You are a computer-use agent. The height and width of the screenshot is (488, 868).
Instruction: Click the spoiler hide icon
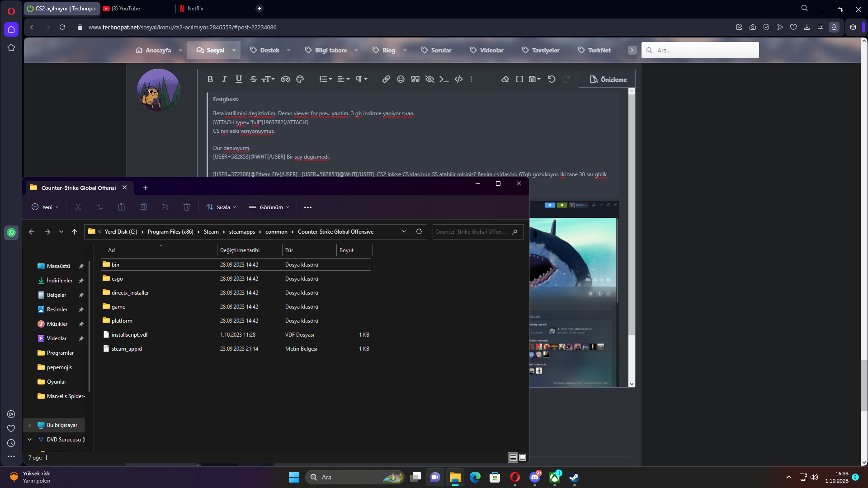429,79
